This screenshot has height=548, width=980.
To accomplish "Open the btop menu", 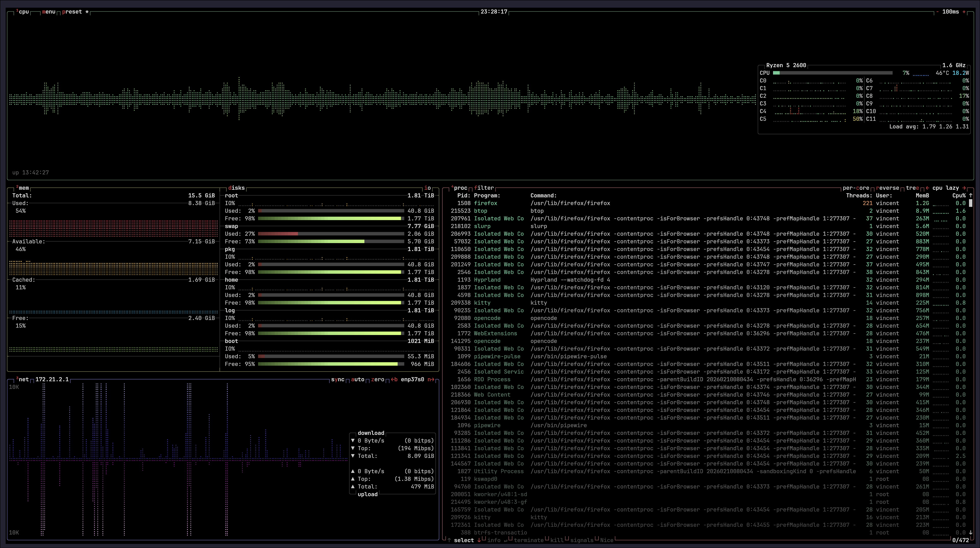I will [x=48, y=12].
